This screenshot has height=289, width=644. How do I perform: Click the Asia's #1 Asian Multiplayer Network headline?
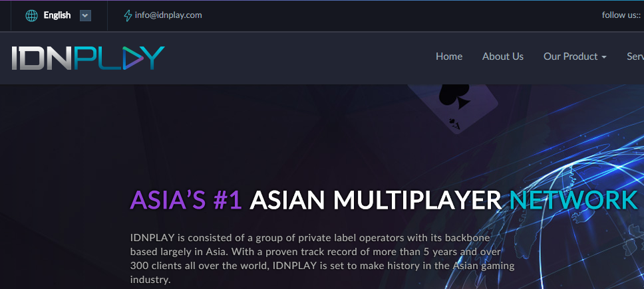click(384, 200)
